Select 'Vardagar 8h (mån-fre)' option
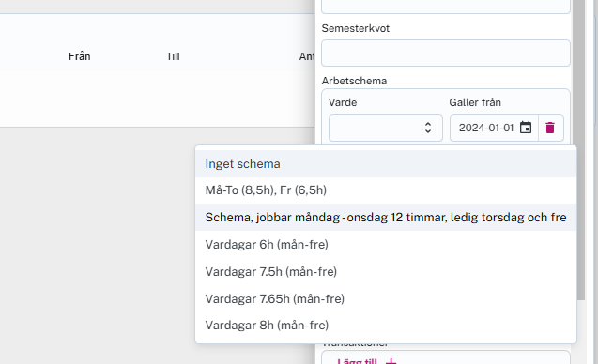Viewport: 598px width, 364px height. [x=386, y=326]
